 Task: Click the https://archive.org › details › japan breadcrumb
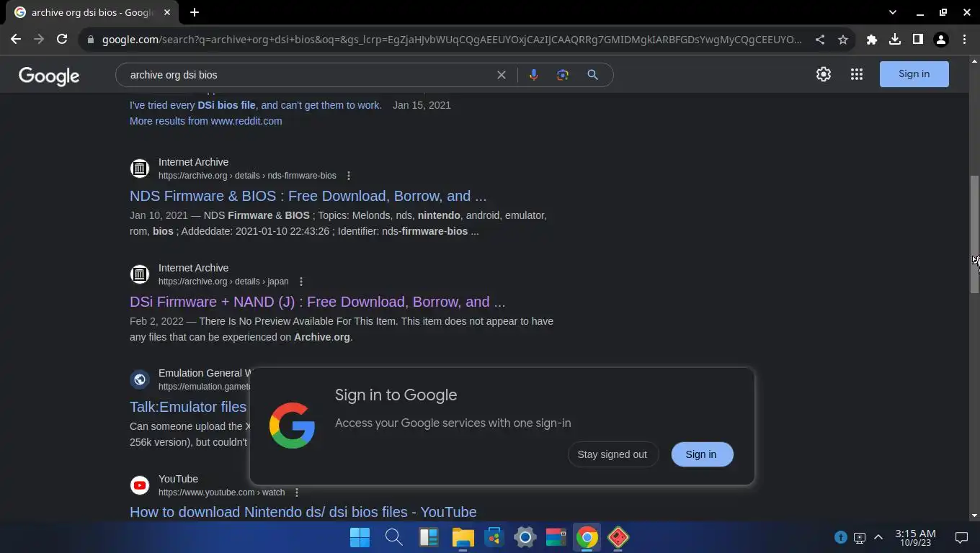(223, 282)
